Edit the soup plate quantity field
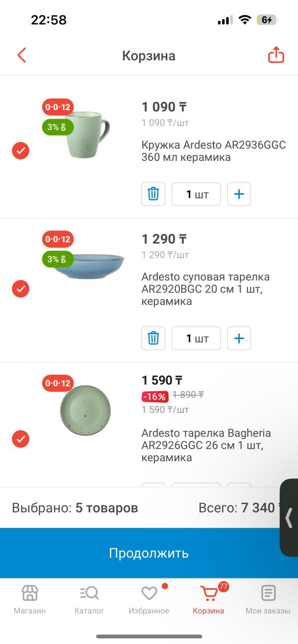The width and height of the screenshot is (298, 644). [196, 339]
